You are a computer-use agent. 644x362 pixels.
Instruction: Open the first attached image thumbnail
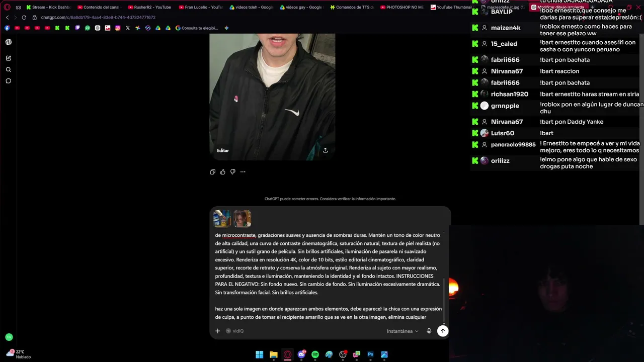[222, 218]
